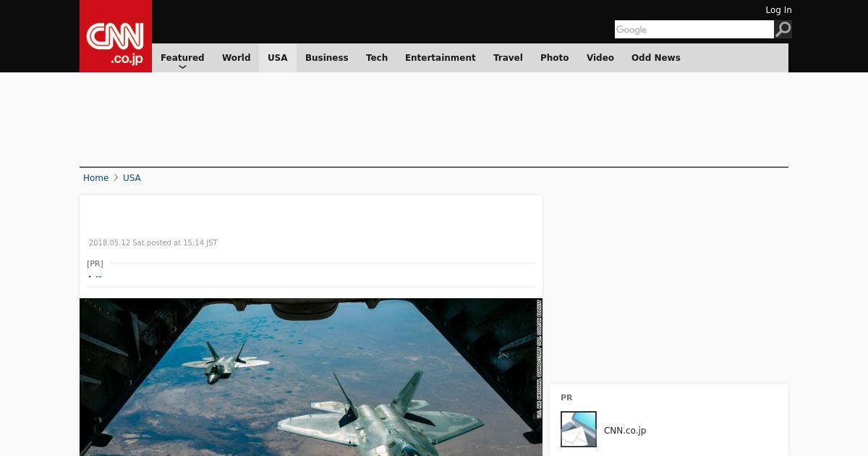Viewport: 868px width, 456px height.
Task: Go to the Travel section
Action: (x=508, y=58)
